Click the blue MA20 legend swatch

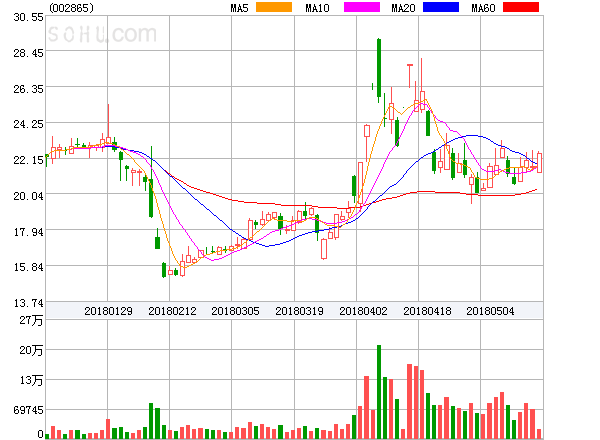point(441,7)
